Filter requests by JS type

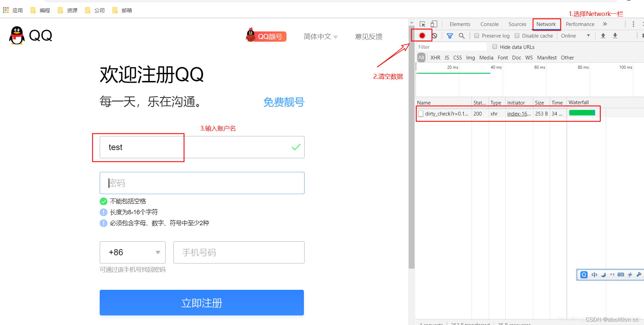(x=447, y=57)
